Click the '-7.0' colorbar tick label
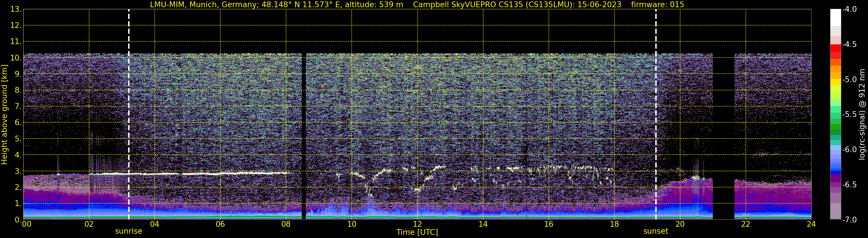Image resolution: width=868 pixels, height=238 pixels. (849, 220)
